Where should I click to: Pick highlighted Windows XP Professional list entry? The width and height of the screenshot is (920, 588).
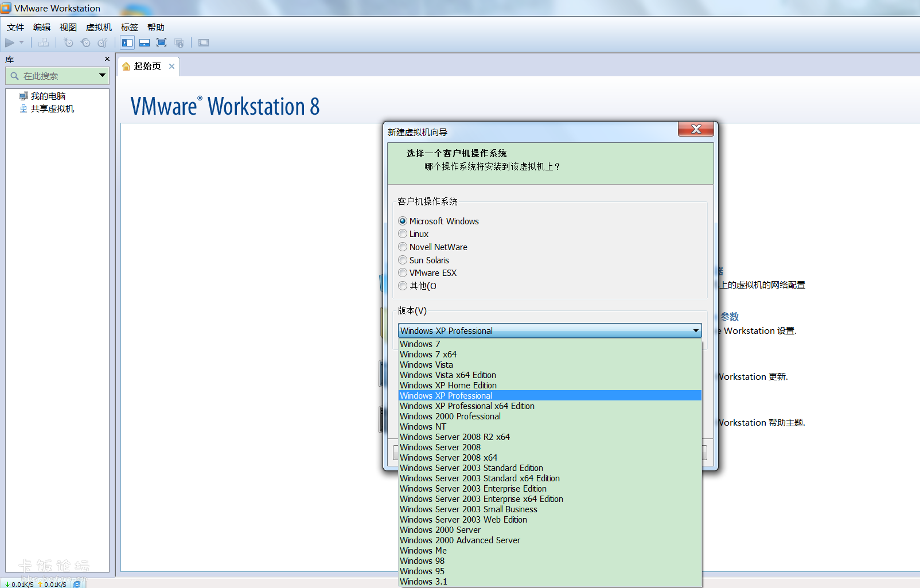550,396
